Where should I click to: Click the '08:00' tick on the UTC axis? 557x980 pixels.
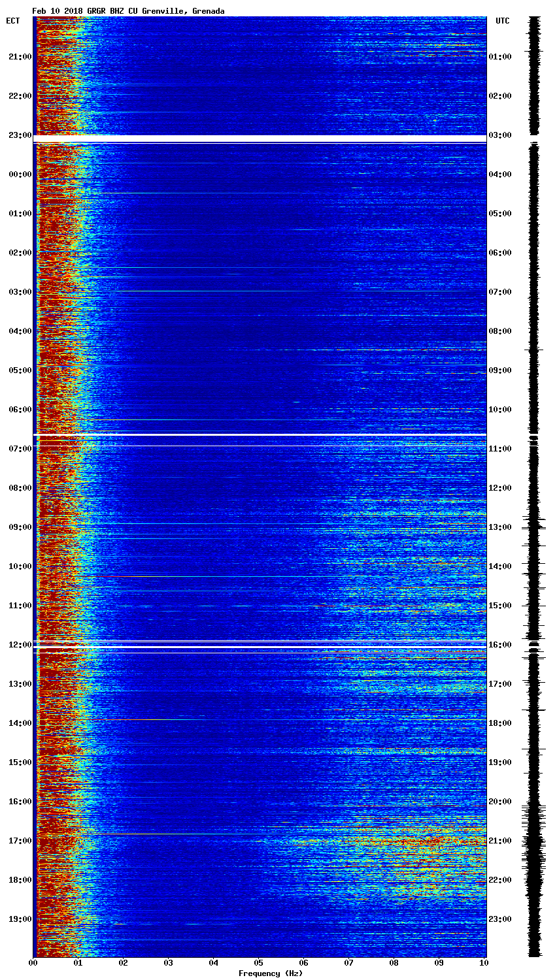tap(500, 331)
